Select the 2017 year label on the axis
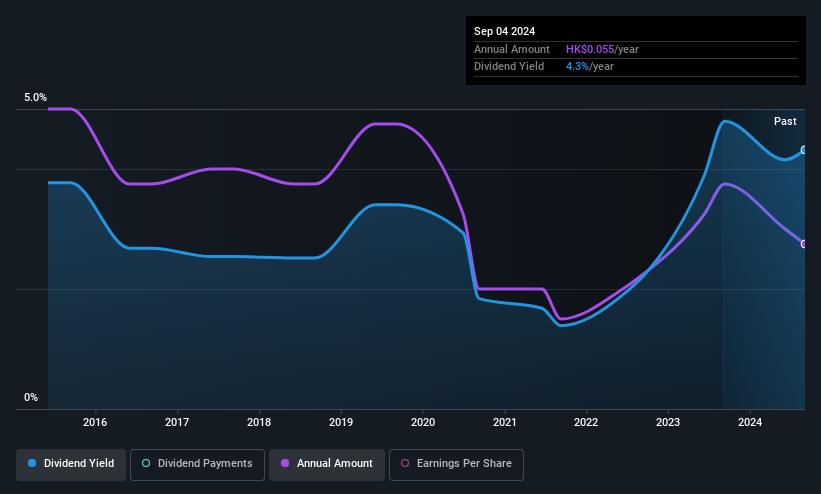Screen dimensions: 821x494 [x=177, y=422]
